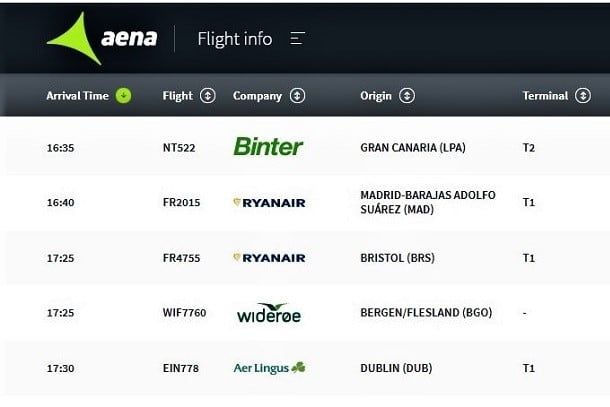Select the 16:35 arrival time row

pos(305,147)
